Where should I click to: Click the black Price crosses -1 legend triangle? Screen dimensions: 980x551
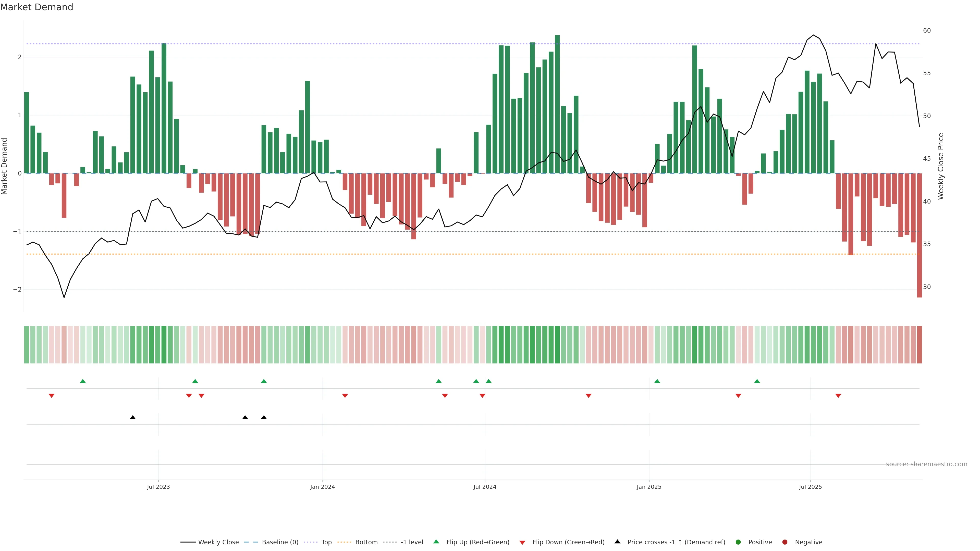point(617,542)
